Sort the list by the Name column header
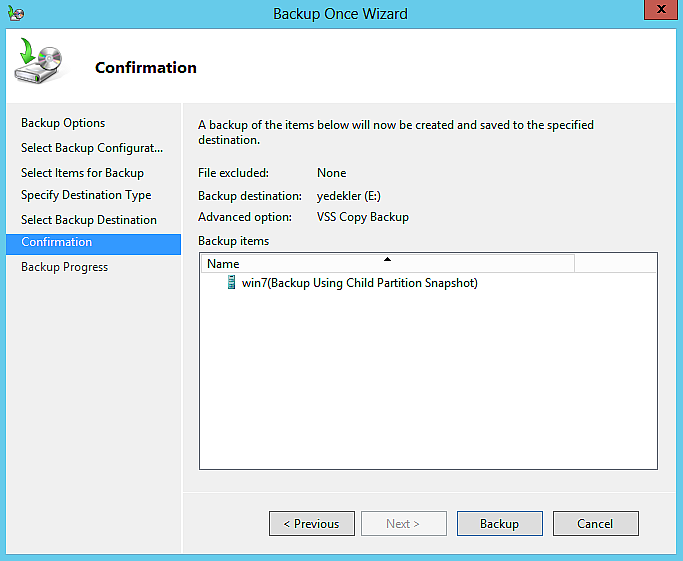The height and width of the screenshot is (561, 683). 388,264
